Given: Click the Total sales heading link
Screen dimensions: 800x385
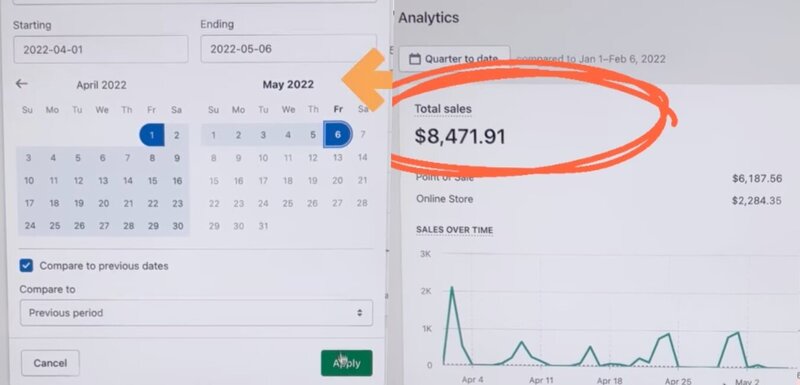Looking at the screenshot, I should 443,109.
